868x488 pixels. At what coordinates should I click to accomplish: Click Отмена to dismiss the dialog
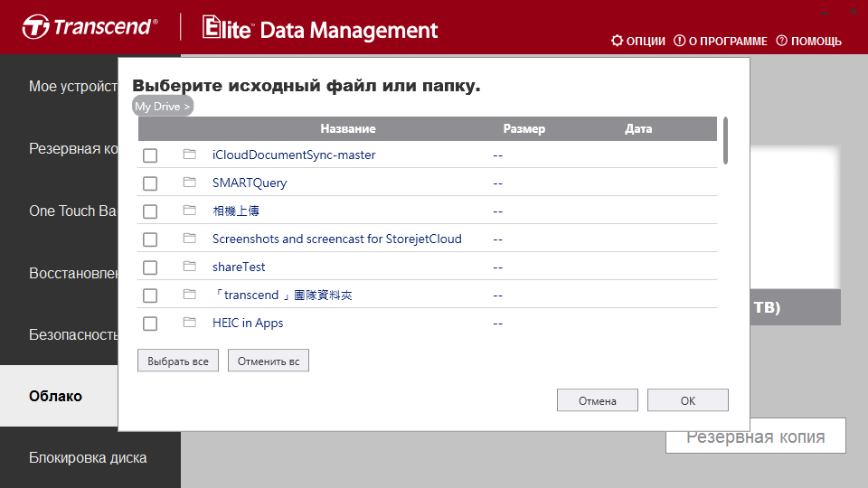tap(598, 400)
